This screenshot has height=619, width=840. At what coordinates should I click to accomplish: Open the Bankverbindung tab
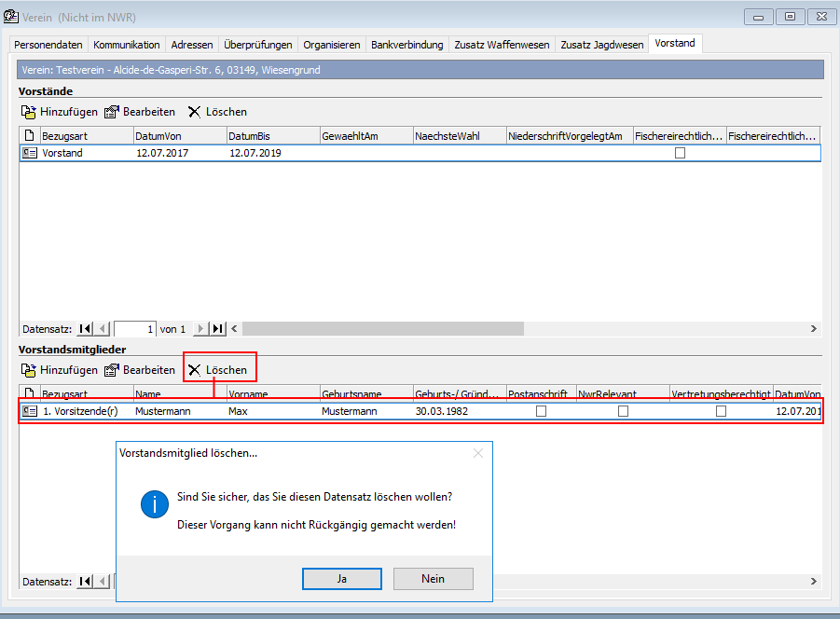point(407,45)
